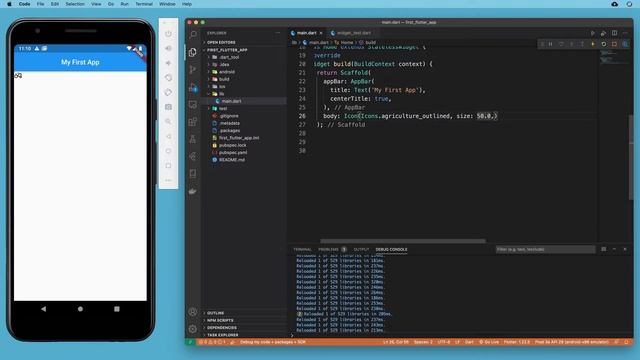Close the bottom panel with the X
640x360 pixels.
coord(625,249)
